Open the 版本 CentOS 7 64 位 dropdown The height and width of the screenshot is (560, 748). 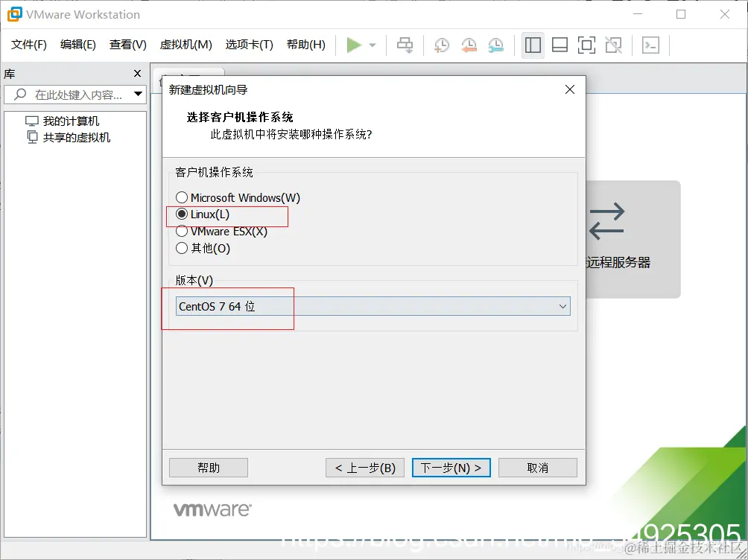click(373, 306)
